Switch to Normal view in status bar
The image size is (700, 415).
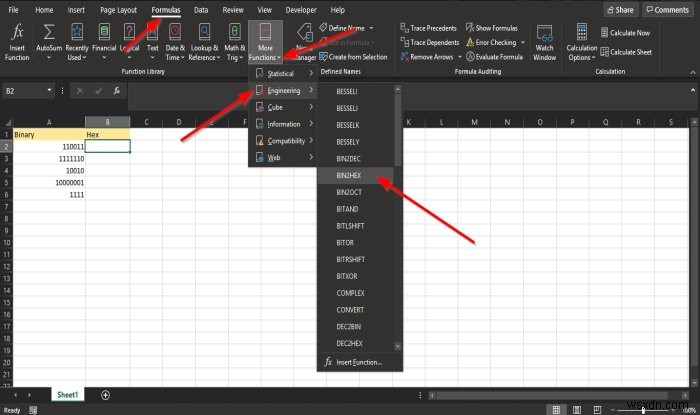pos(556,410)
